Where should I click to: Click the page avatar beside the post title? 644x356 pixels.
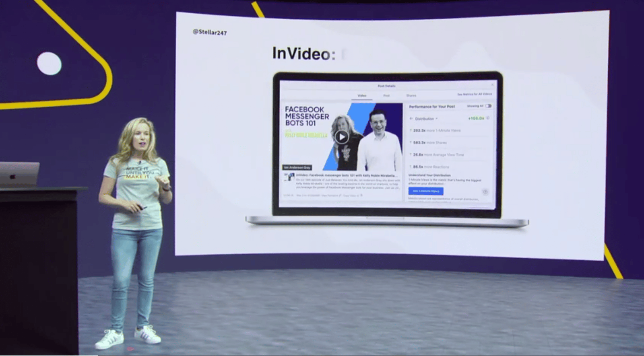pos(289,177)
